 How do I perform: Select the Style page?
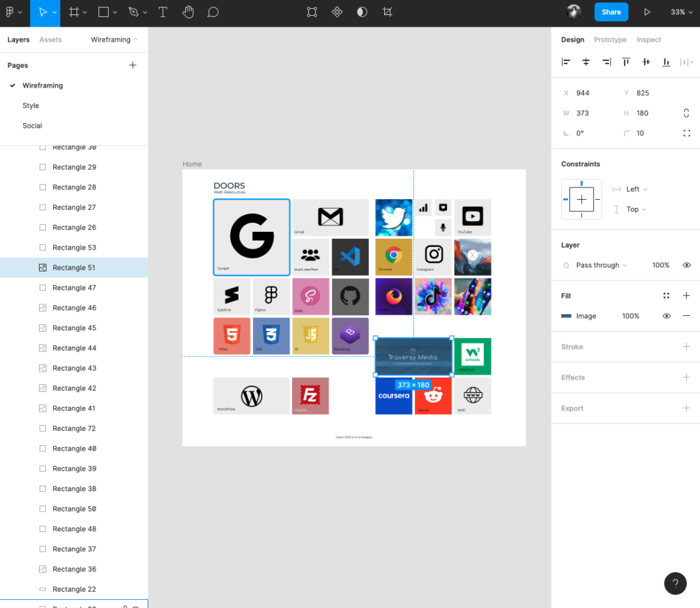pyautogui.click(x=31, y=106)
